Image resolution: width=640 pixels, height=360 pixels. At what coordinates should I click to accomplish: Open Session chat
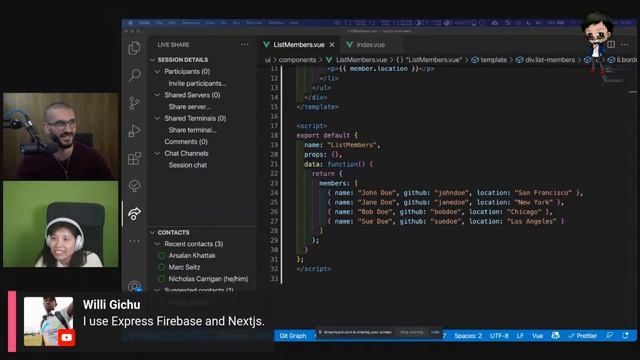[x=188, y=165]
